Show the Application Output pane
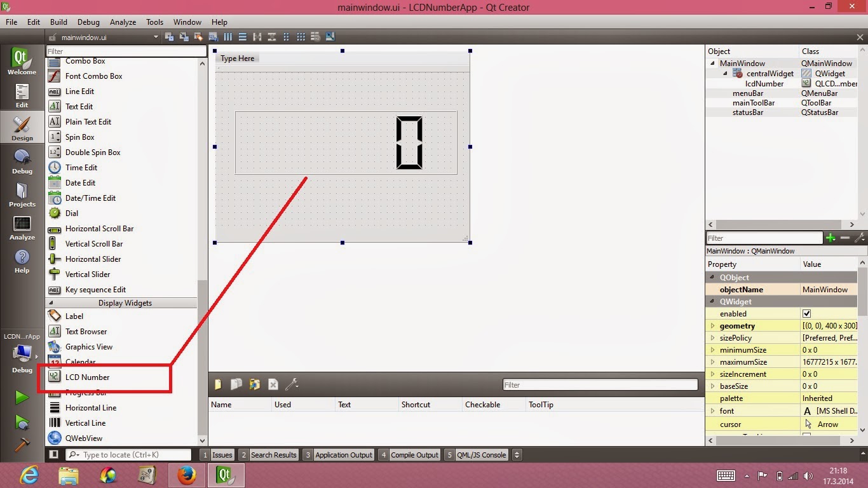Viewport: 868px width, 488px height. pyautogui.click(x=338, y=454)
